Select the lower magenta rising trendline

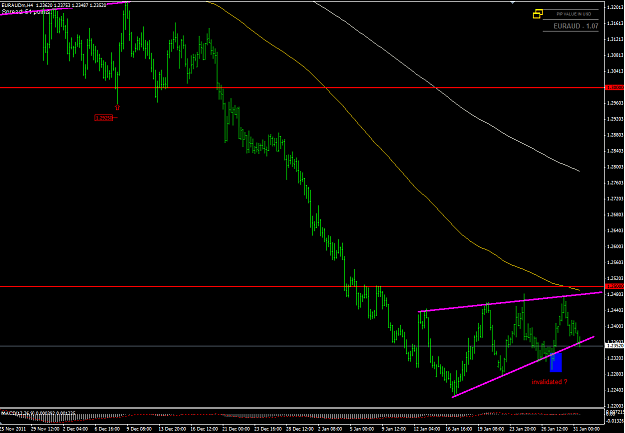point(523,367)
